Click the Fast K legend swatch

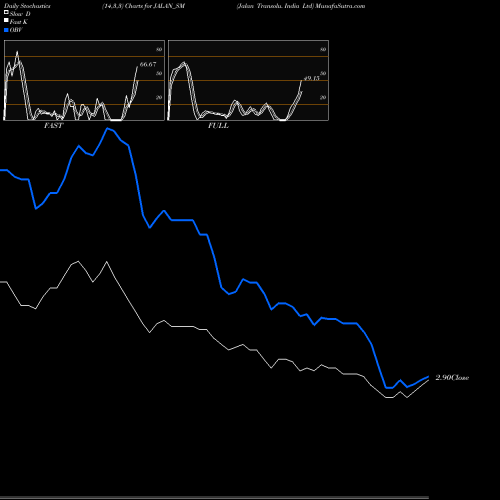pos(6,20)
